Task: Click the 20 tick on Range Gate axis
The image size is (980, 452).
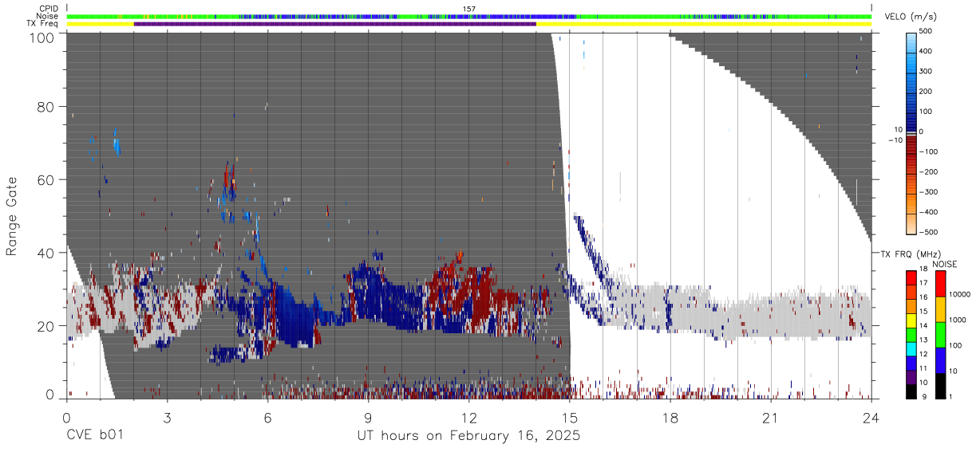Action: [x=45, y=325]
